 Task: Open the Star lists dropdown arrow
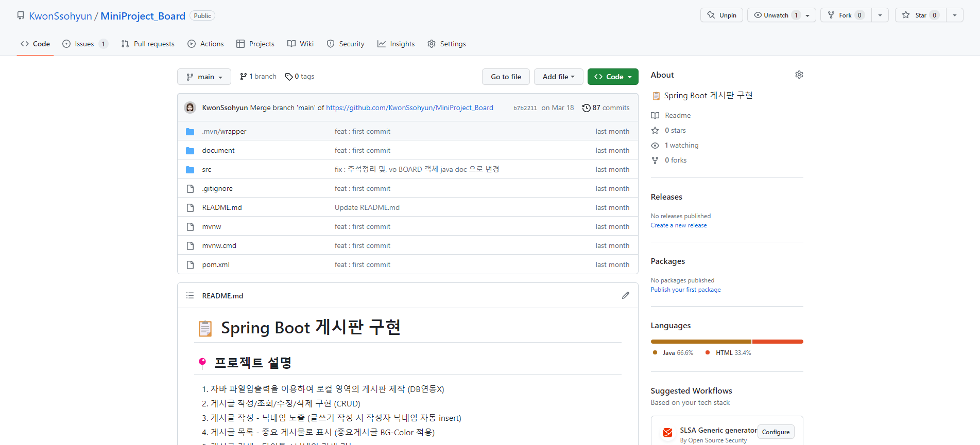[x=955, y=15]
